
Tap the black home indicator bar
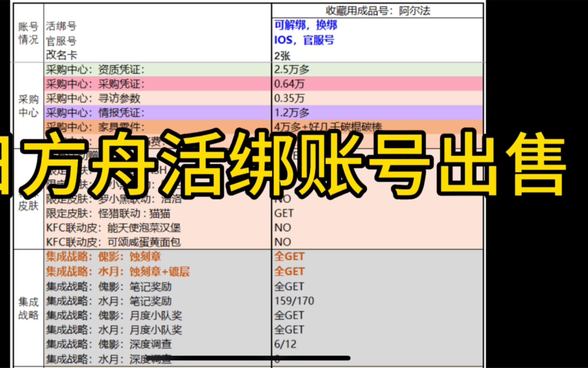(x=249, y=358)
